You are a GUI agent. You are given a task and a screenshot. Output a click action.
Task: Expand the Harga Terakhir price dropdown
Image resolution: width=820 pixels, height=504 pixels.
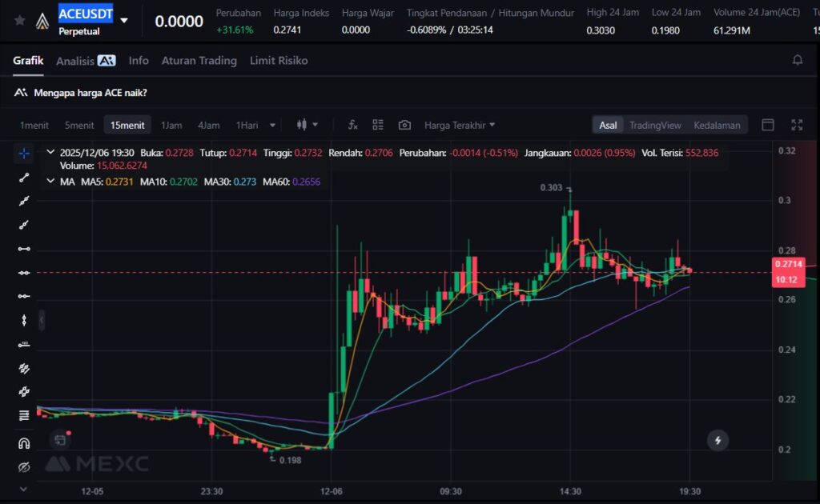[x=460, y=125]
